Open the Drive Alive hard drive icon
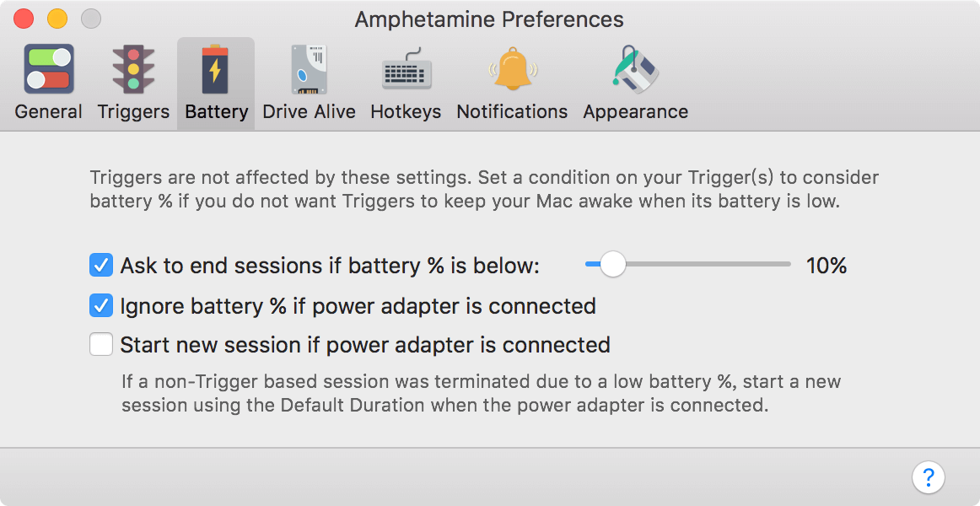980x506 pixels. tap(309, 69)
